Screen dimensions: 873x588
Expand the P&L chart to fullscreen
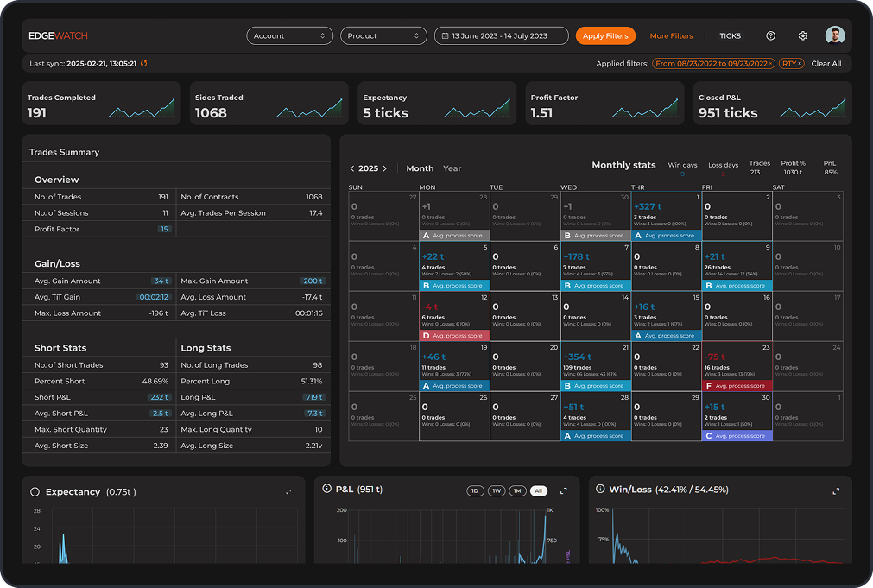click(x=564, y=490)
